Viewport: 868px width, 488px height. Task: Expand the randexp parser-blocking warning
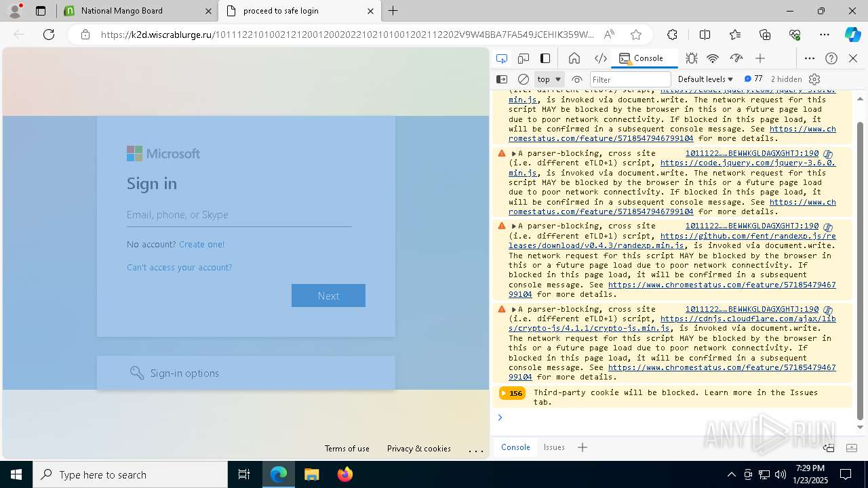[x=514, y=226]
